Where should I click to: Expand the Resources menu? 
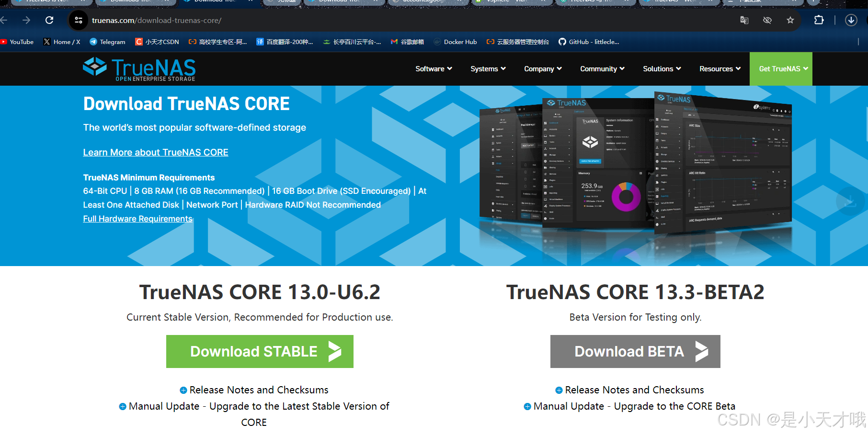click(x=720, y=69)
